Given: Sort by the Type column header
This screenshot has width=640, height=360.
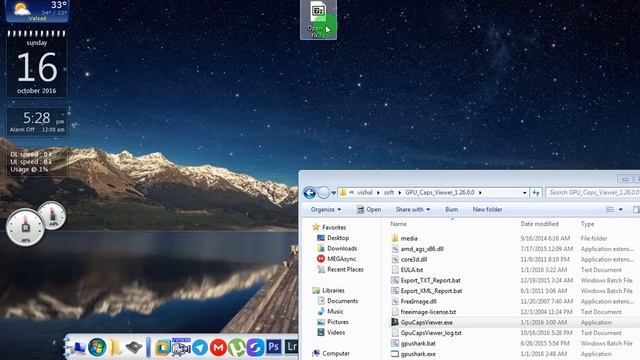Looking at the screenshot, I should coord(587,224).
